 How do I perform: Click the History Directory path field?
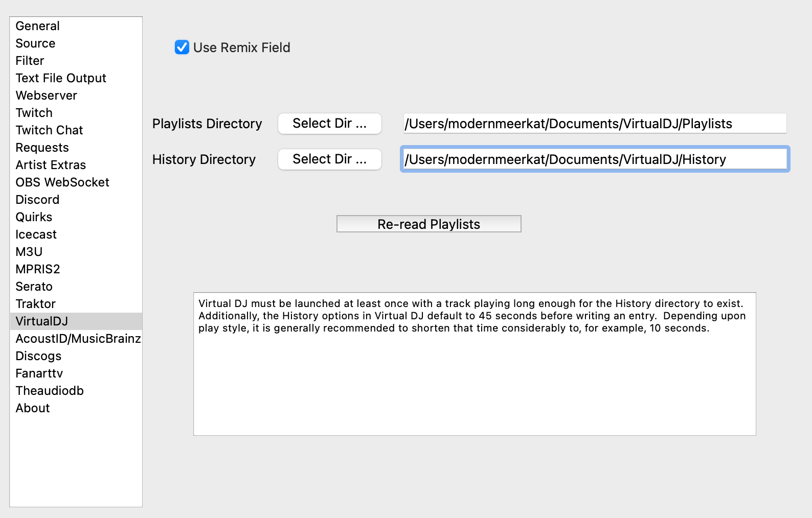click(594, 159)
